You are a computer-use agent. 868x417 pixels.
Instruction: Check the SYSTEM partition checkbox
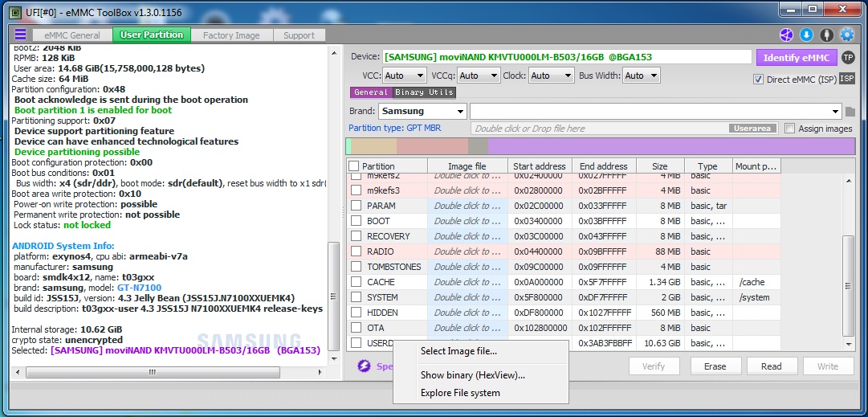[x=356, y=297]
